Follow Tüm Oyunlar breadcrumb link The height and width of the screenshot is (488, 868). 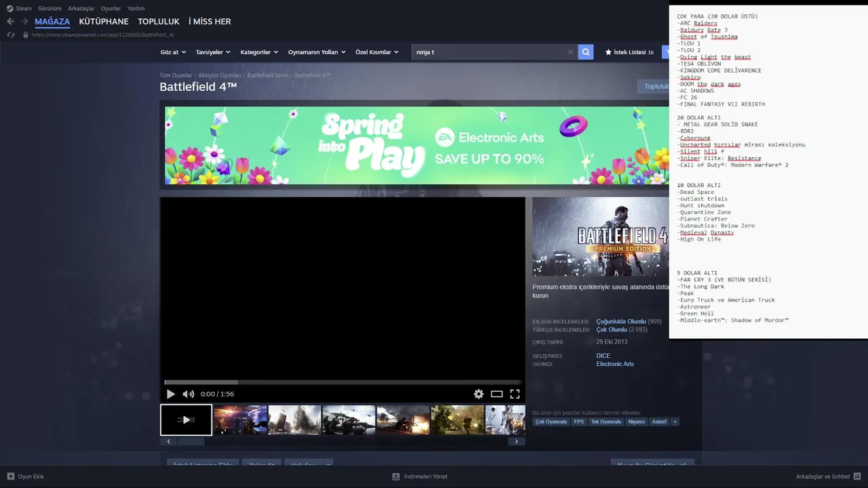(176, 75)
